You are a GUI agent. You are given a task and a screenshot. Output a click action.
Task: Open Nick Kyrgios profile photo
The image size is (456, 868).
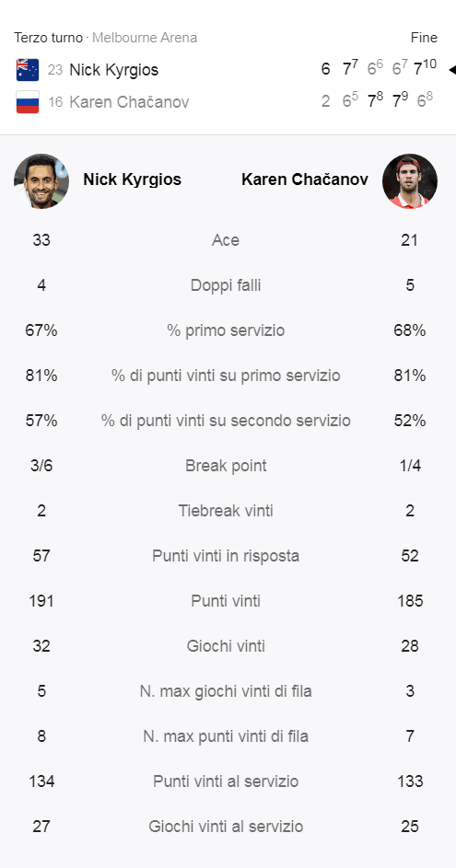[41, 181]
